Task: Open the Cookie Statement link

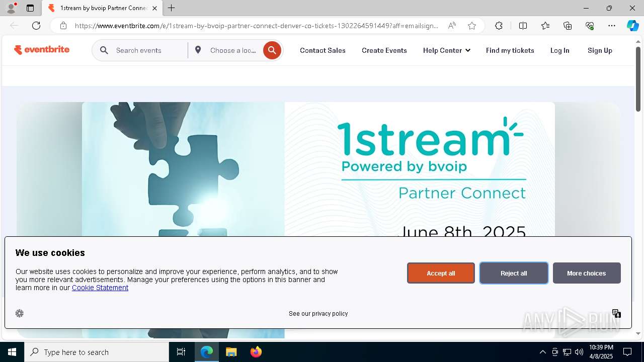Action: tap(100, 288)
